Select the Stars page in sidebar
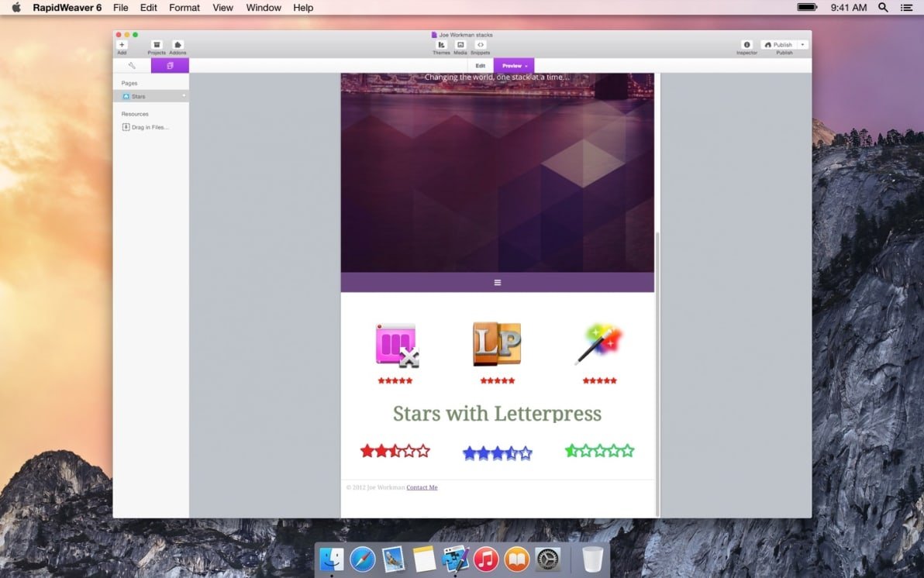 click(x=138, y=96)
